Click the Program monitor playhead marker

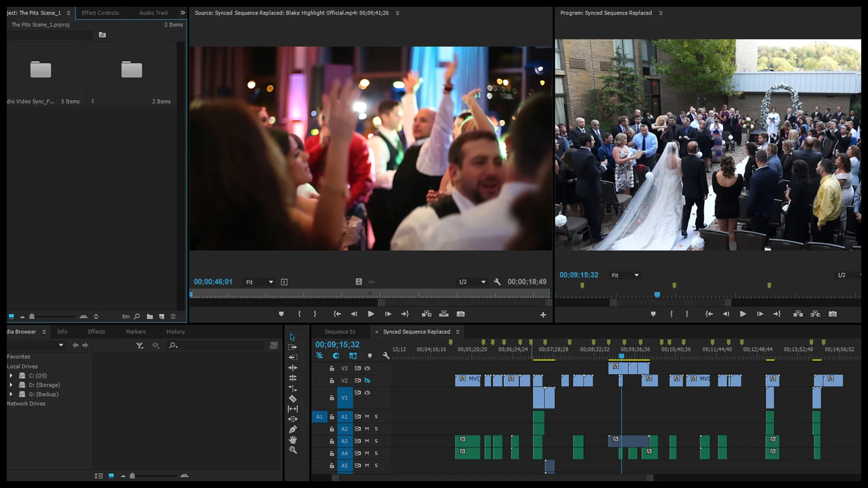point(657,295)
